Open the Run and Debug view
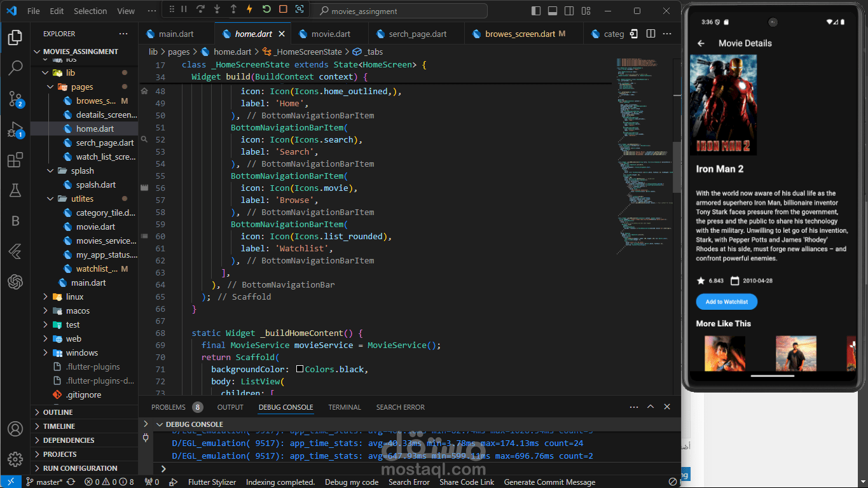Image resolution: width=868 pixels, height=488 pixels. click(15, 130)
